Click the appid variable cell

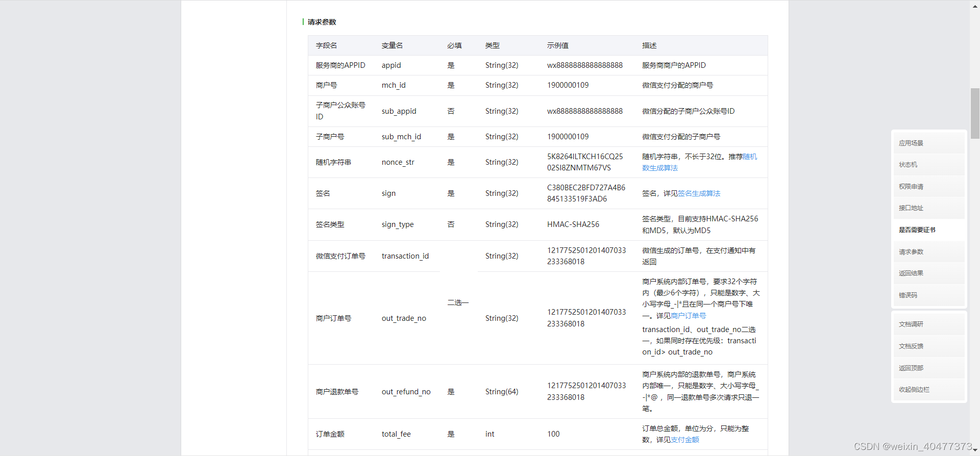coord(391,65)
